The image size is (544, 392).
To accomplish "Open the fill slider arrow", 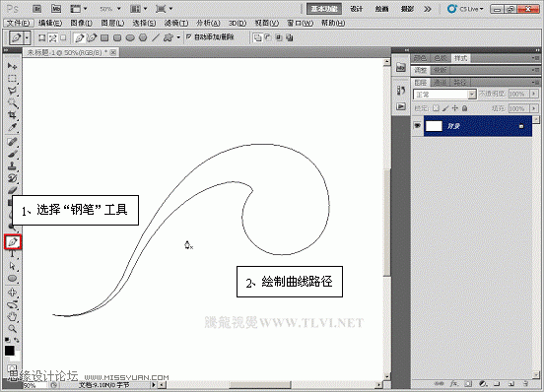I will pyautogui.click(x=534, y=108).
